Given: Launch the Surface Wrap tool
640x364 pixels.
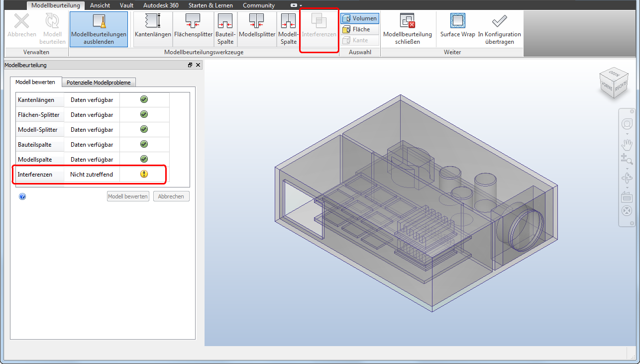Looking at the screenshot, I should tap(458, 26).
